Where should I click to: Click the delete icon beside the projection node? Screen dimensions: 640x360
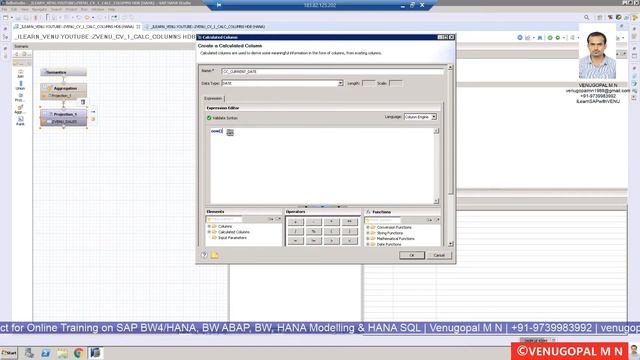point(83,102)
